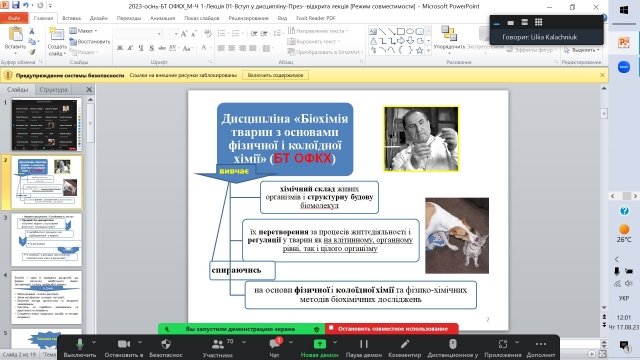
Task: Click Остановить совместное использование (Stop Share)
Action: click(392, 329)
